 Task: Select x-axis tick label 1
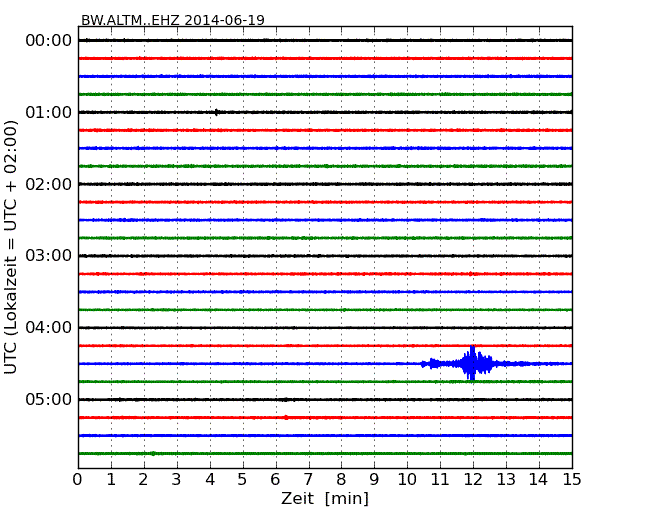[111, 480]
